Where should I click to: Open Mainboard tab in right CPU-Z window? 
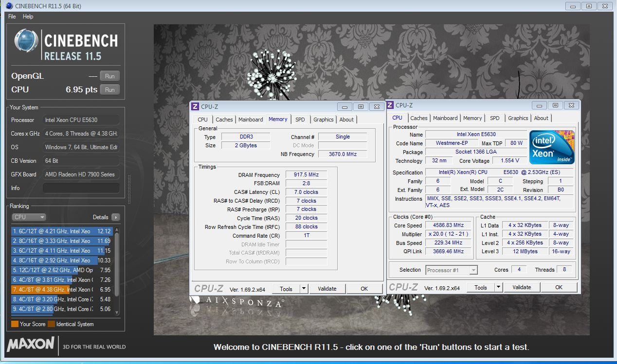click(445, 118)
